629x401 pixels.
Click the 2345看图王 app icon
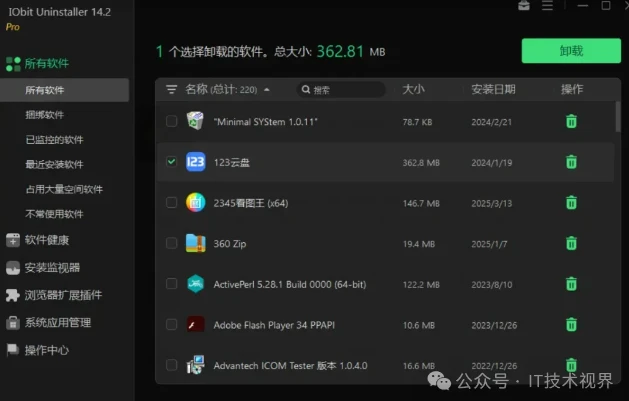pos(195,203)
